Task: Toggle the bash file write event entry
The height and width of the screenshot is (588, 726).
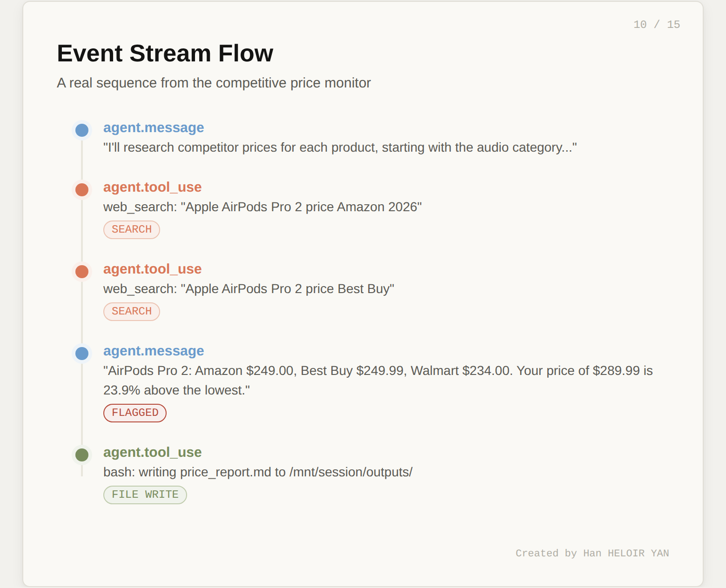Action: [x=153, y=452]
